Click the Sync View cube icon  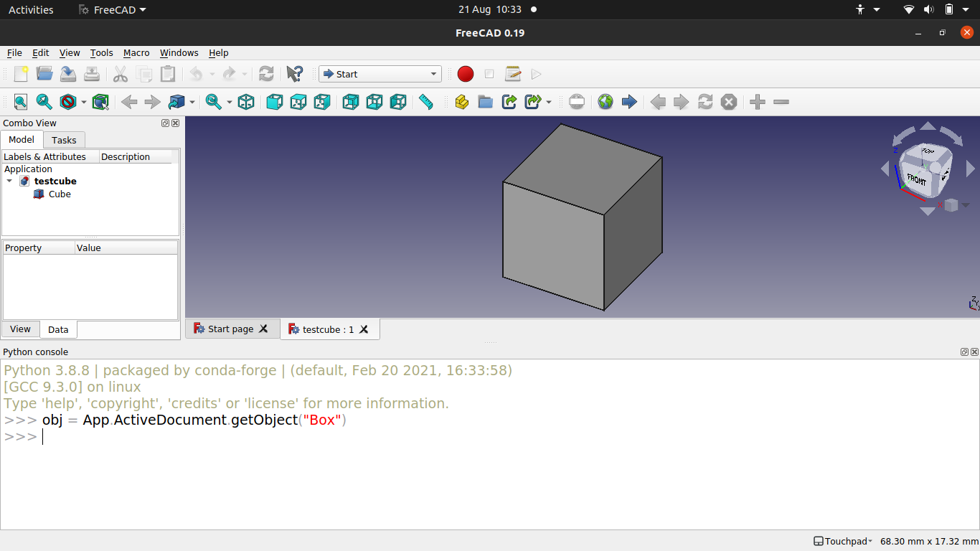(x=176, y=102)
